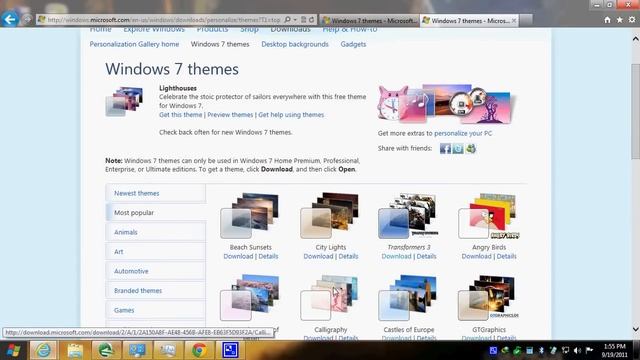View Details for Angry Birds

pyautogui.click(x=507, y=256)
